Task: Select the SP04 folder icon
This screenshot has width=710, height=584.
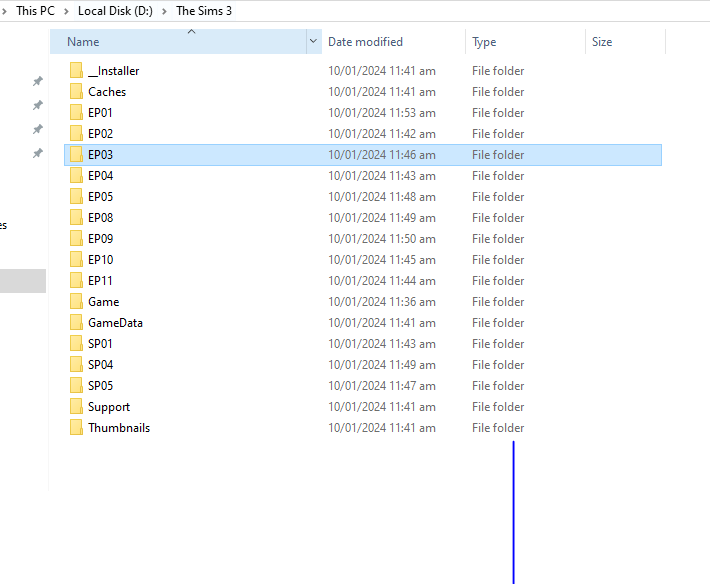Action: (x=76, y=365)
